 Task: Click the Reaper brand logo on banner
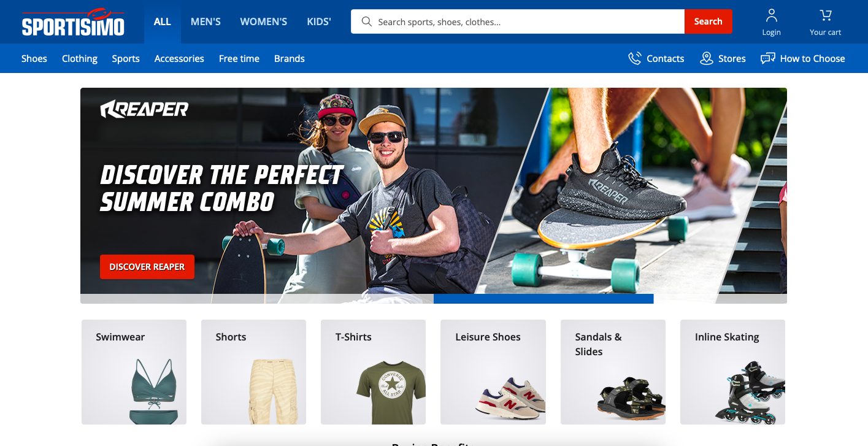coord(144,109)
